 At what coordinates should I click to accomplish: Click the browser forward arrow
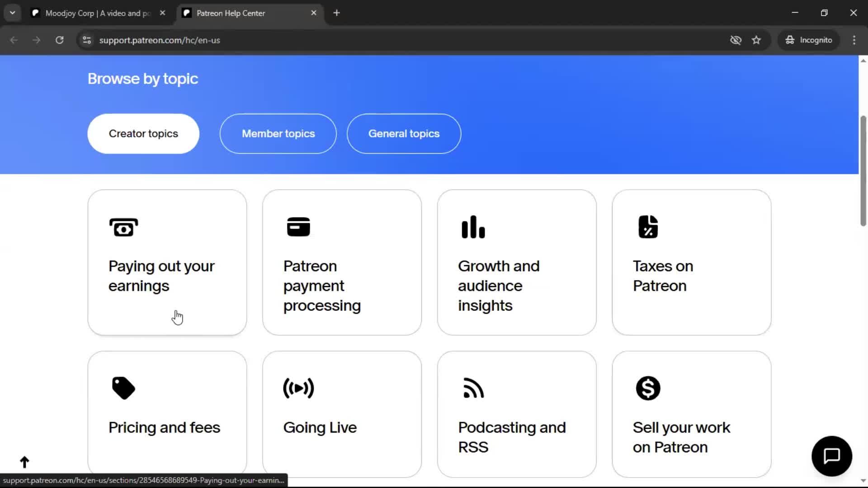pyautogui.click(x=36, y=40)
